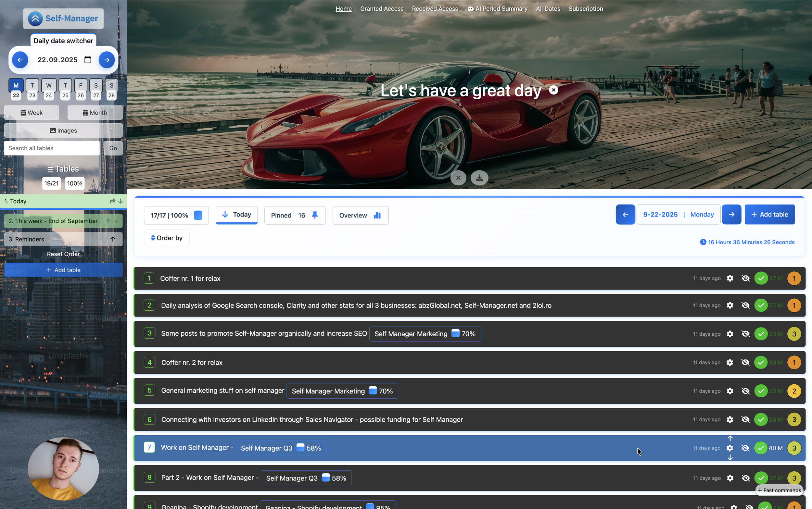This screenshot has width=812, height=509.
Task: Open the Order by dropdown
Action: 166,238
